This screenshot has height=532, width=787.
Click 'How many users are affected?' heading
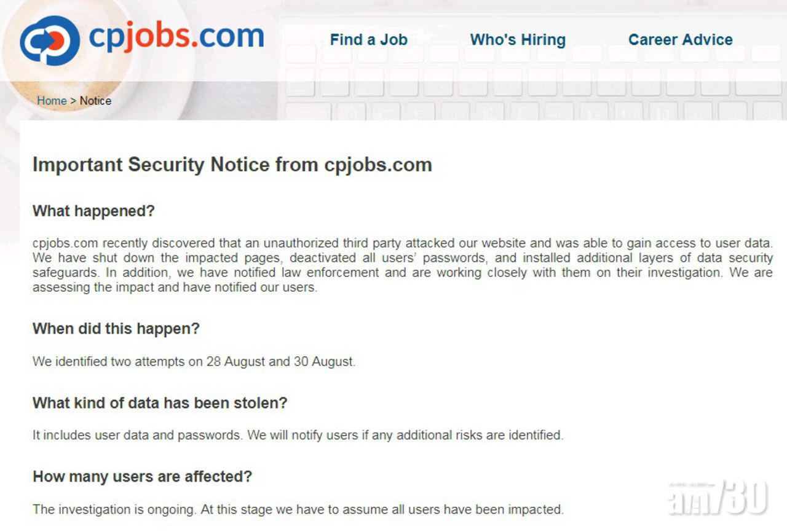coord(142,477)
